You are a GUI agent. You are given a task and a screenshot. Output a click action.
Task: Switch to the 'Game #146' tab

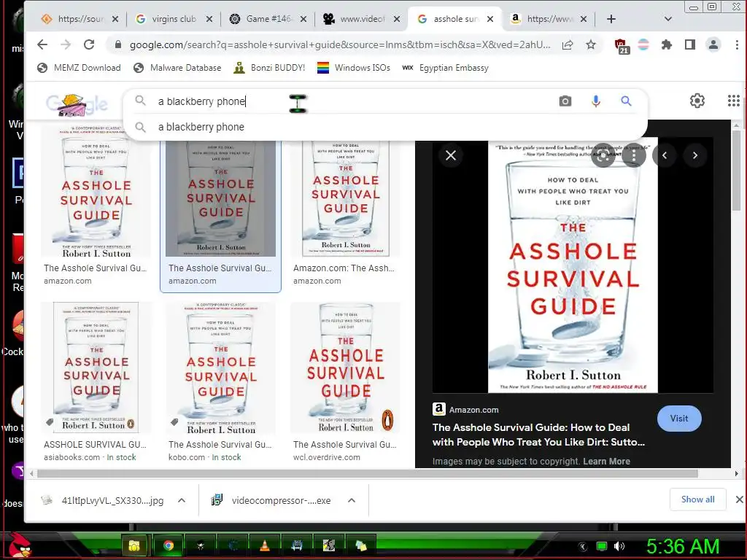[x=267, y=19]
